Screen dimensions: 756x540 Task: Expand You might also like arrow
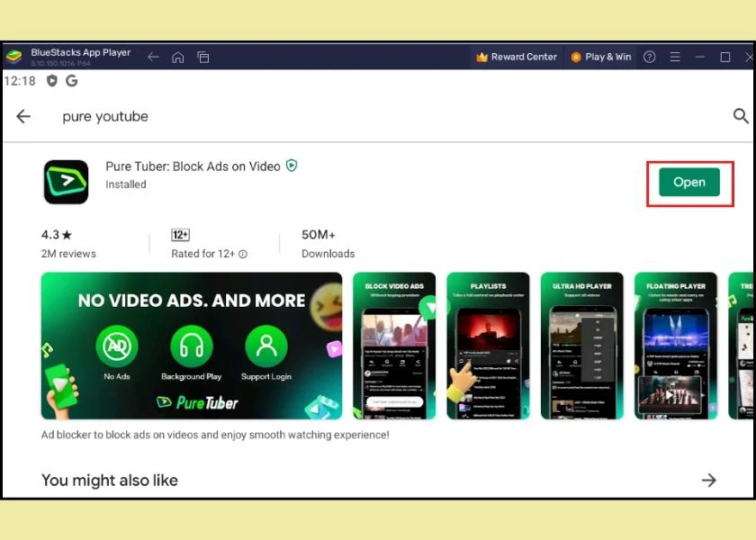coord(709,481)
